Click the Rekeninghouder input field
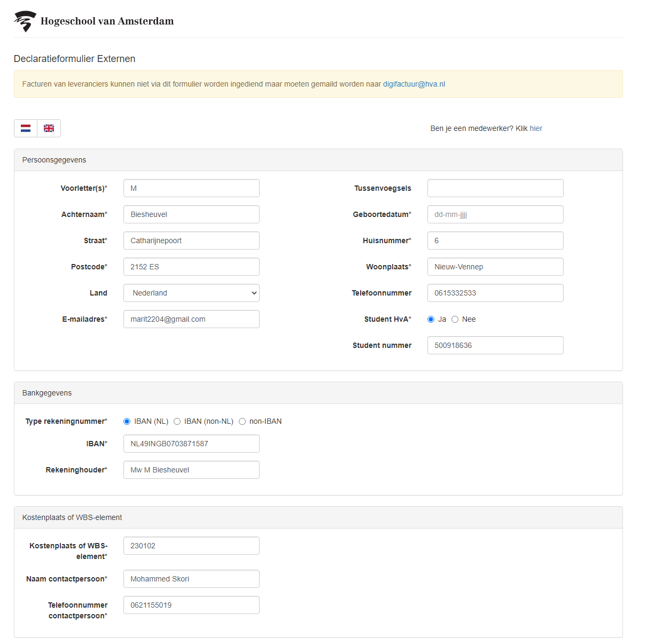Screen dimensions: 655x644 191,470
